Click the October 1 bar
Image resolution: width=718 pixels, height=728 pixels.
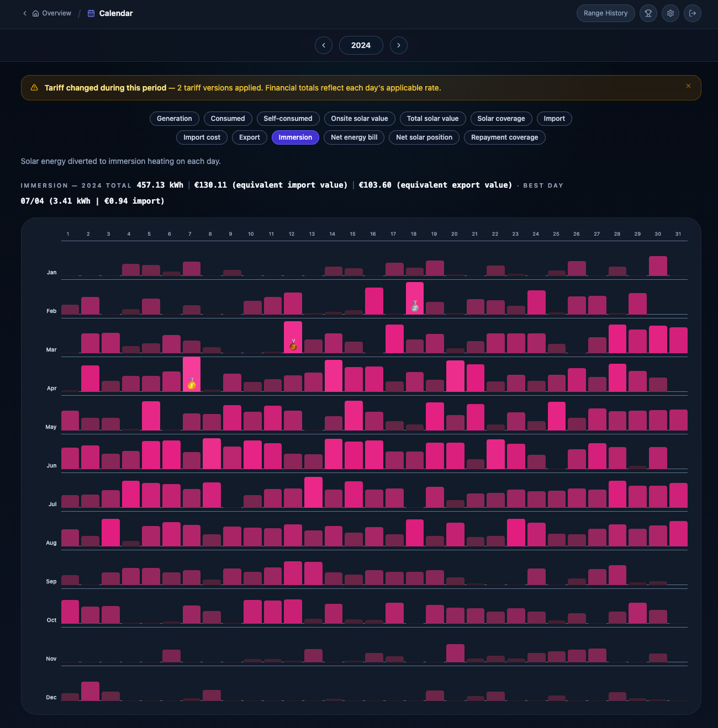tap(70, 612)
